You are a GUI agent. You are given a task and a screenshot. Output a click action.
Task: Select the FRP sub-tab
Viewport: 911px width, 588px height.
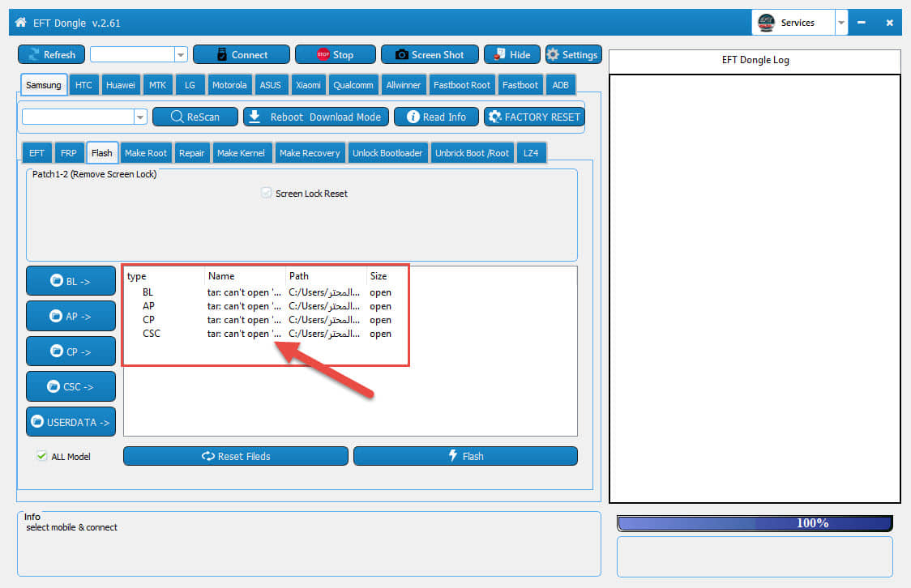69,152
